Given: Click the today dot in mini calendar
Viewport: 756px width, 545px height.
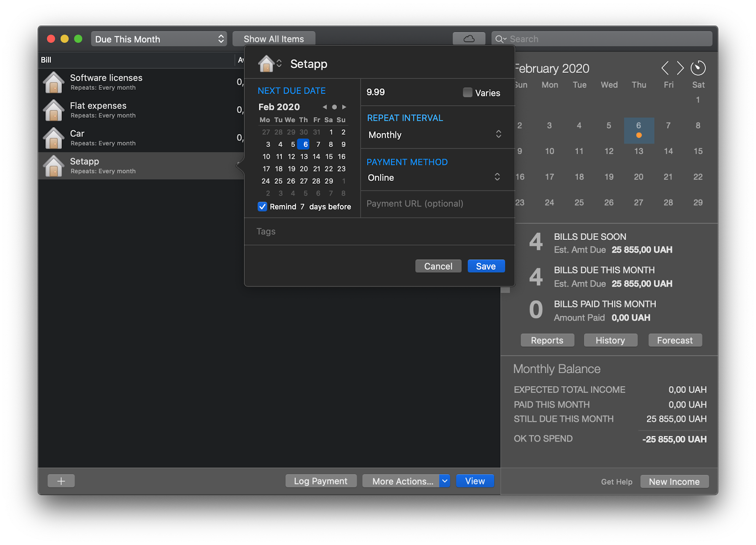Looking at the screenshot, I should click(x=335, y=107).
